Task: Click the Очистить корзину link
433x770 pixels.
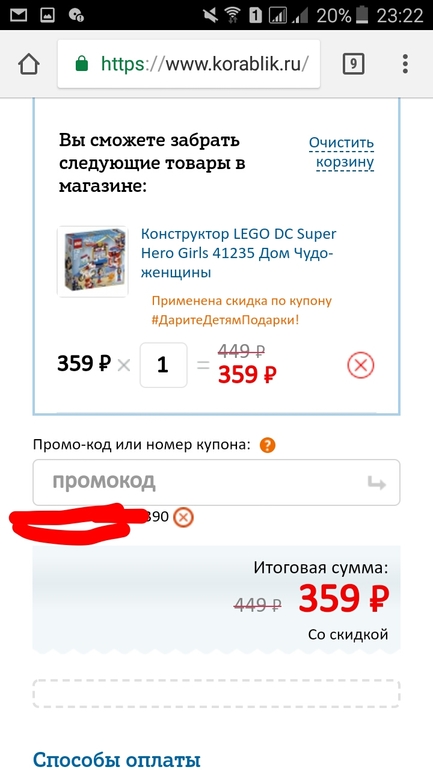Action: (x=342, y=153)
